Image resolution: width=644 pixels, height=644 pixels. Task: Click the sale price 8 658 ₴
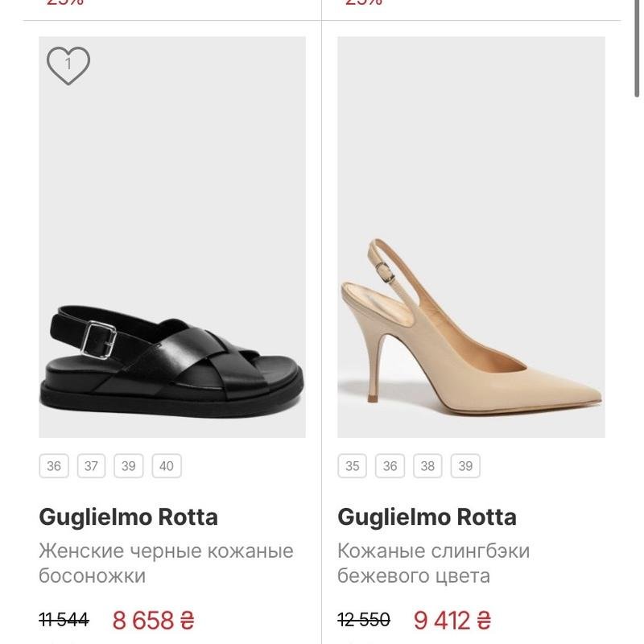(153, 621)
